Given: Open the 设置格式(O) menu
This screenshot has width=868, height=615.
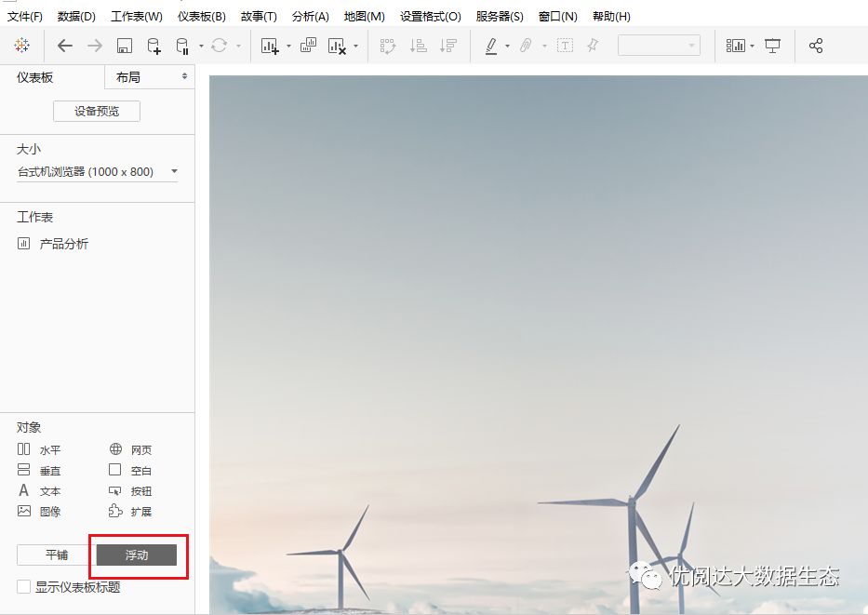Looking at the screenshot, I should pyautogui.click(x=431, y=17).
